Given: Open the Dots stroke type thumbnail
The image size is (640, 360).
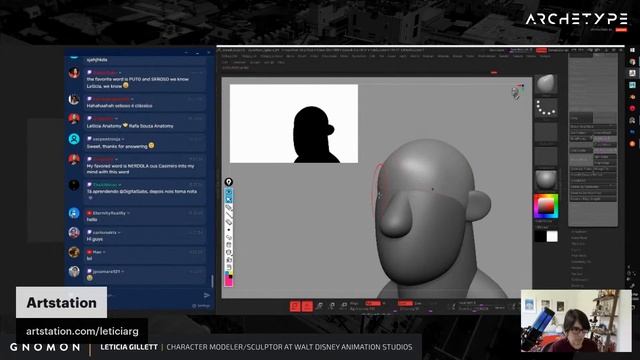Looking at the screenshot, I should (546, 108).
